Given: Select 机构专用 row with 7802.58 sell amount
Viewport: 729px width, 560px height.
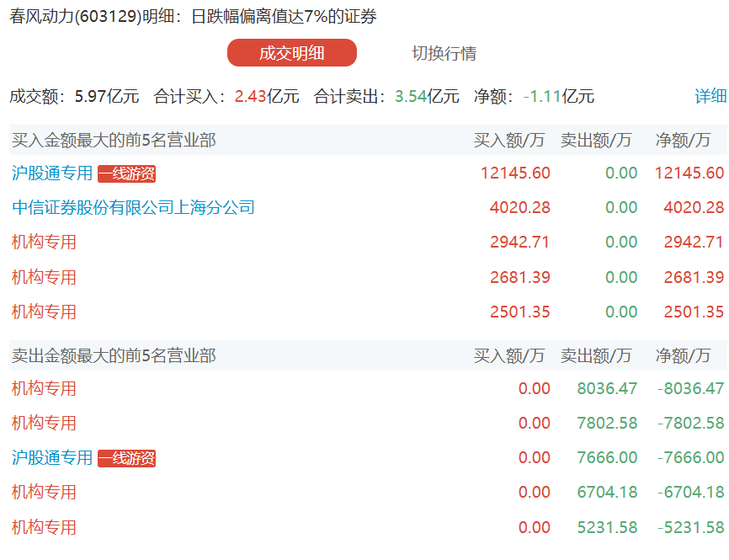Looking at the screenshot, I should (x=368, y=423).
